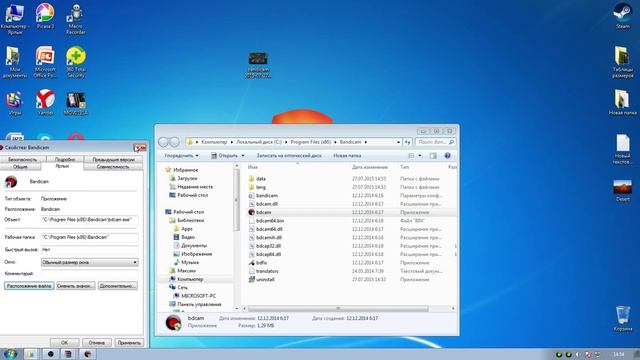Click the search magnifier icon in Explorer
This screenshot has height=360, width=640.
[x=451, y=142]
